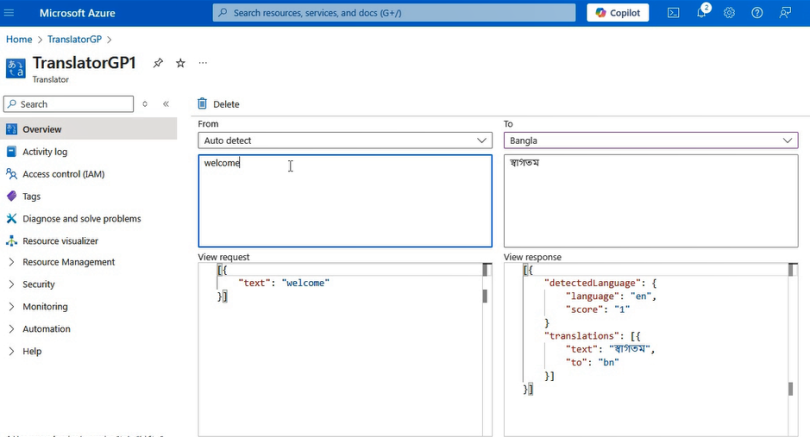Click the translated output text box
This screenshot has width=810, height=437.
651,200
